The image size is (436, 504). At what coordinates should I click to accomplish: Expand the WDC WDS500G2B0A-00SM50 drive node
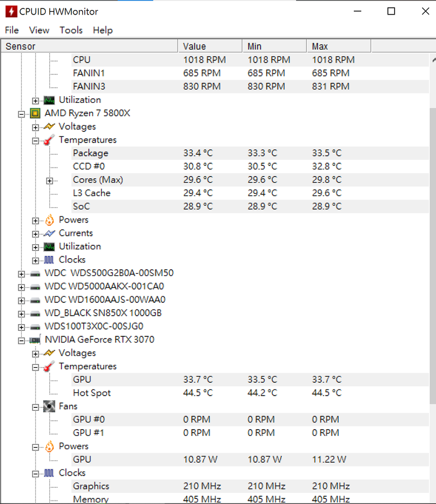(21, 274)
